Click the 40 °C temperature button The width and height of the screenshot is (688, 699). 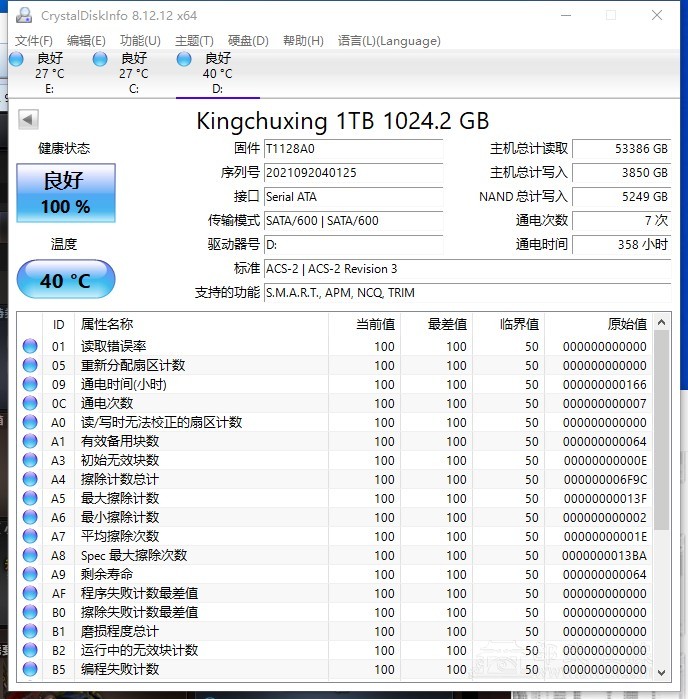pyautogui.click(x=66, y=281)
